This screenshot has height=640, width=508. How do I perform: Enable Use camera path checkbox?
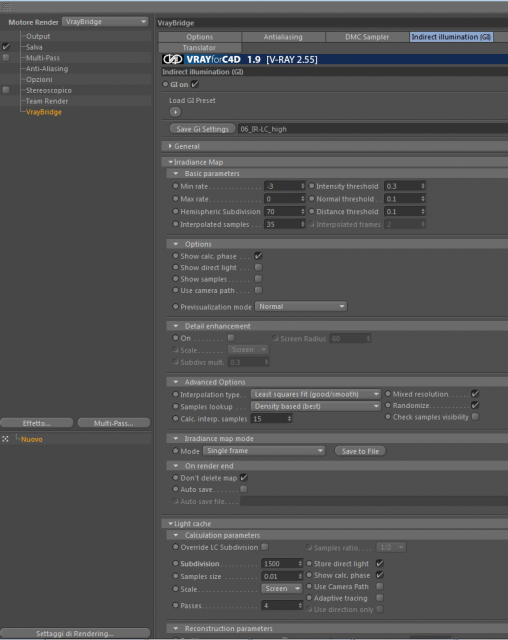(x=258, y=290)
